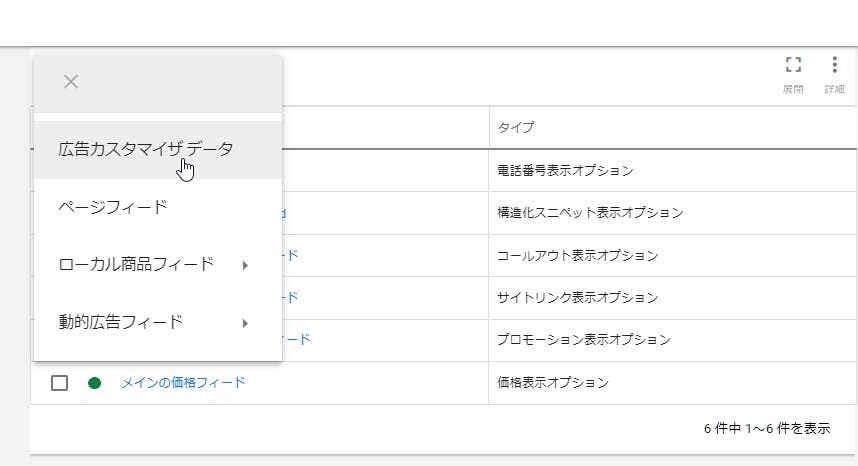Open the メインの価格フィード link
The height and width of the screenshot is (466, 858).
183,383
